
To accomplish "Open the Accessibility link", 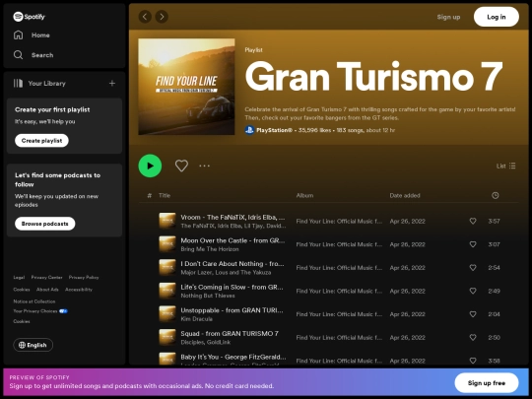I will click(x=79, y=290).
